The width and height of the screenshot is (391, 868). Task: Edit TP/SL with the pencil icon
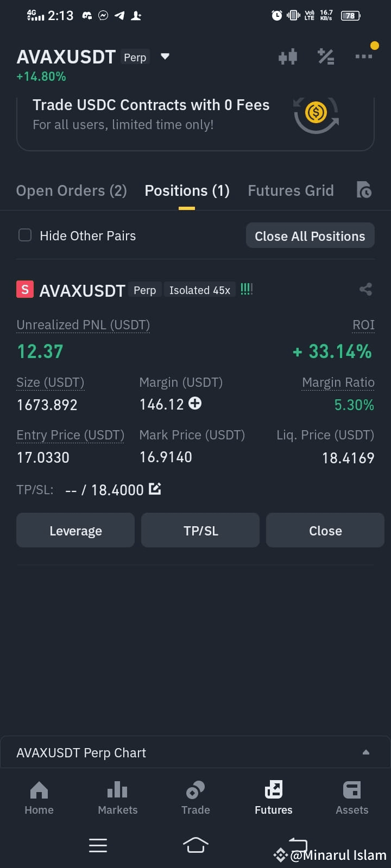[x=155, y=489]
